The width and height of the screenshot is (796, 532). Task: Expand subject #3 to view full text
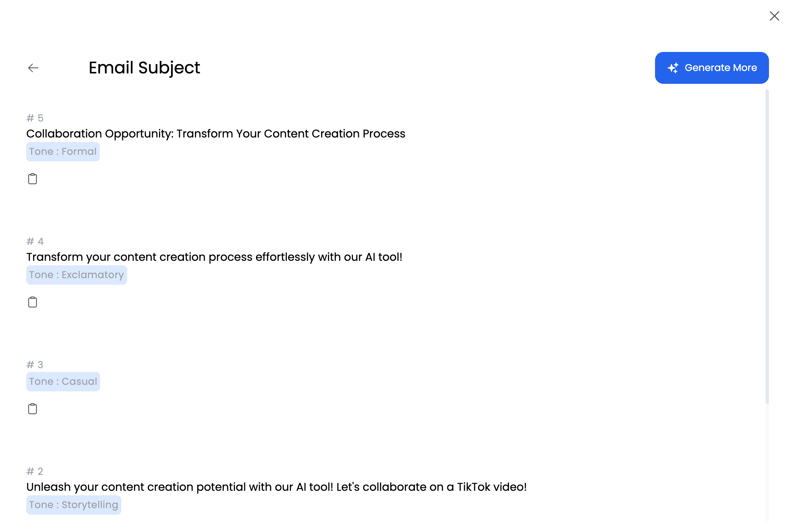34,364
